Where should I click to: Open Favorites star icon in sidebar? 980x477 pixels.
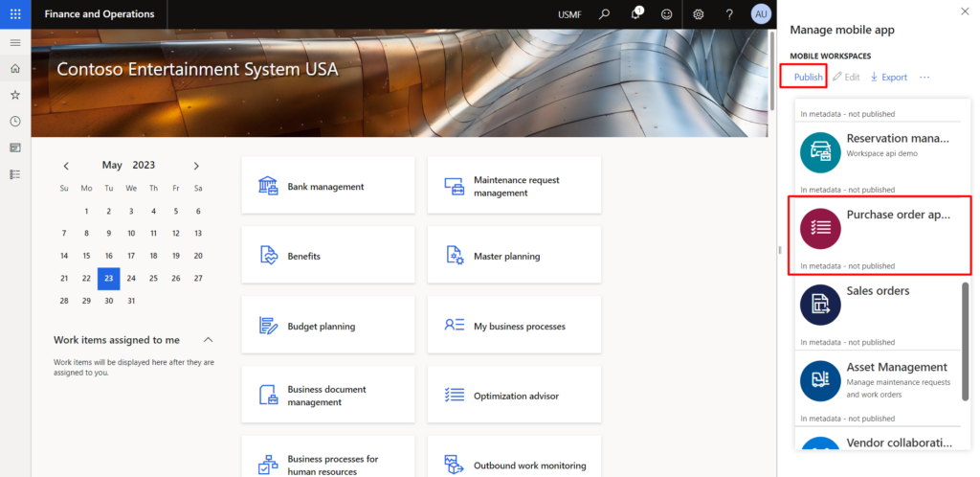[15, 95]
